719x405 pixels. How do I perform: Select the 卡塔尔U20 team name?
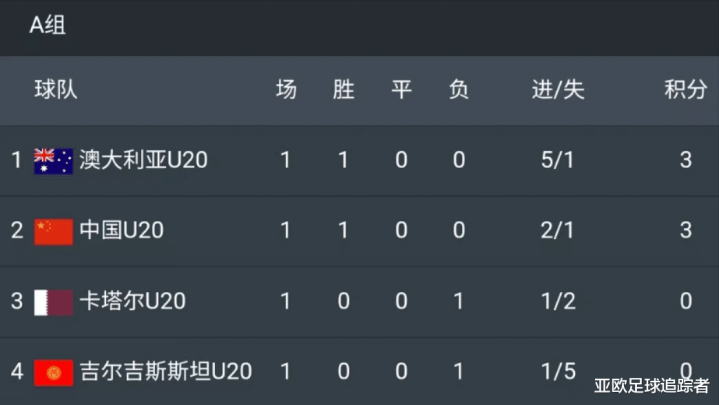133,301
